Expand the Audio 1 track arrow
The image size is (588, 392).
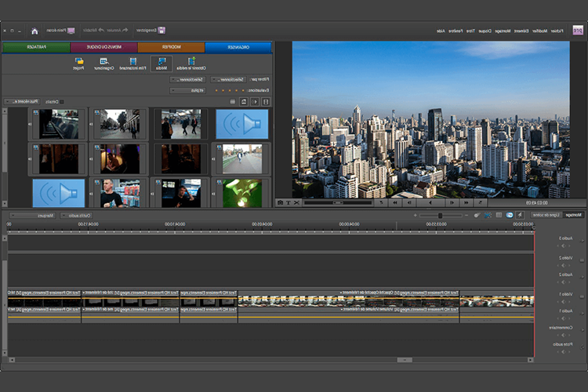[x=583, y=314]
